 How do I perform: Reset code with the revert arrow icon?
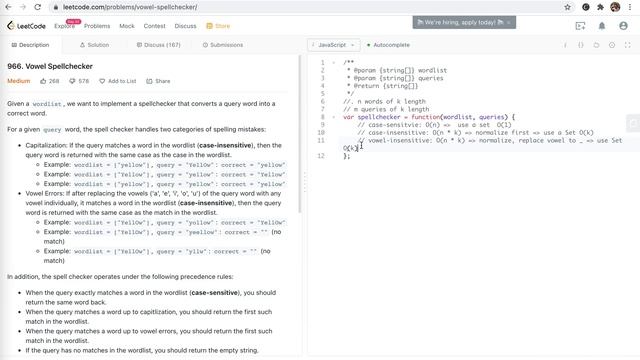click(x=596, y=45)
